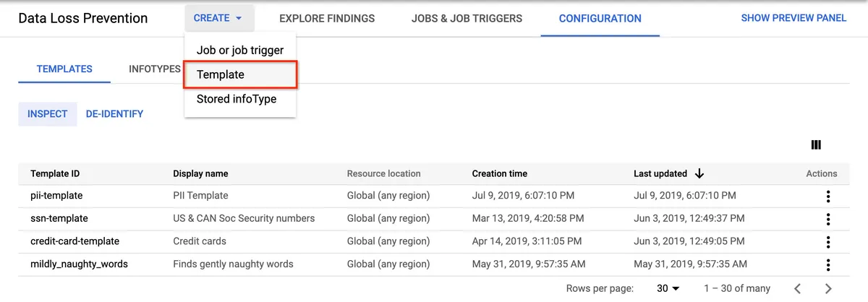868x302 pixels.
Task: Open column display options icon
Action: pos(816,145)
